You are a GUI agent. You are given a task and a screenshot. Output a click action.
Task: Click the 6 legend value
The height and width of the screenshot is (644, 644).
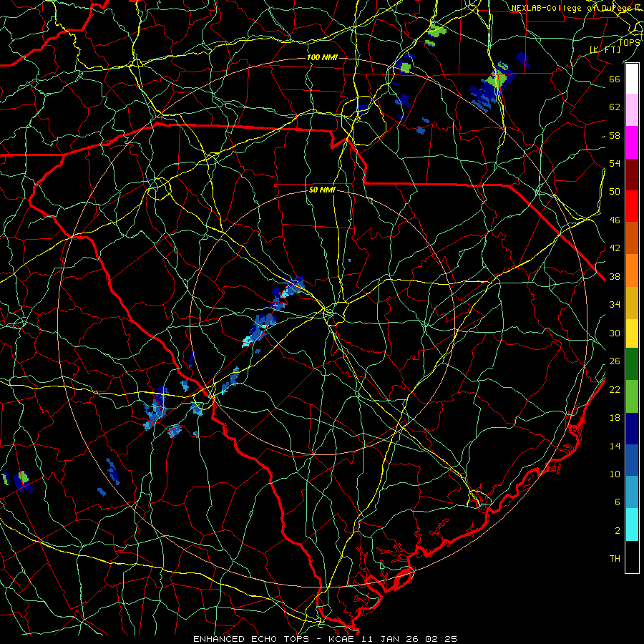(618, 502)
